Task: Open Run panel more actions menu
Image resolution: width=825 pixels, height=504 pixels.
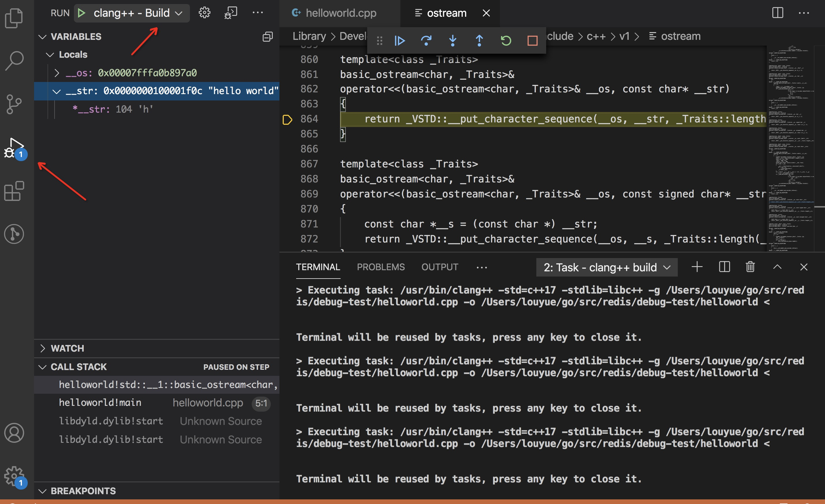Action: pos(257,13)
